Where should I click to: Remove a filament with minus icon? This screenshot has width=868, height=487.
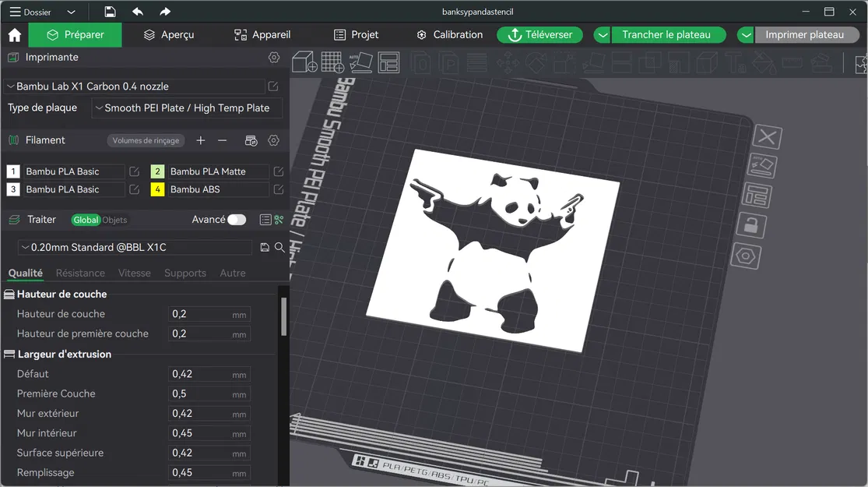pyautogui.click(x=222, y=141)
